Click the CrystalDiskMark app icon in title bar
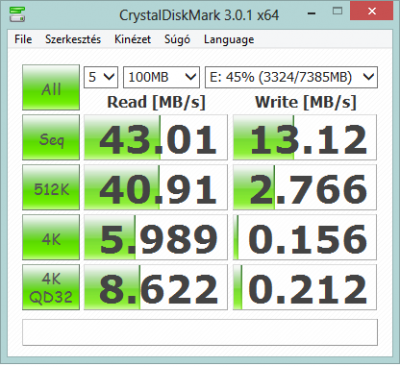 (x=17, y=13)
